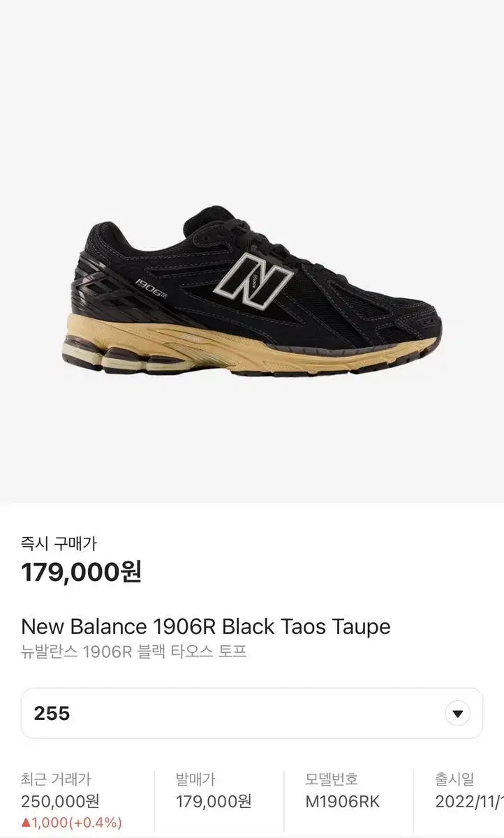Click the 250,000원 recent trade price
The width and height of the screenshot is (504, 838).
(60, 802)
